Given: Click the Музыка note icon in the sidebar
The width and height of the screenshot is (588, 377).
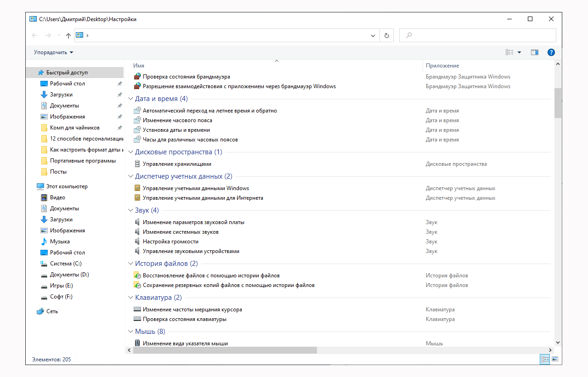Looking at the screenshot, I should click(44, 242).
